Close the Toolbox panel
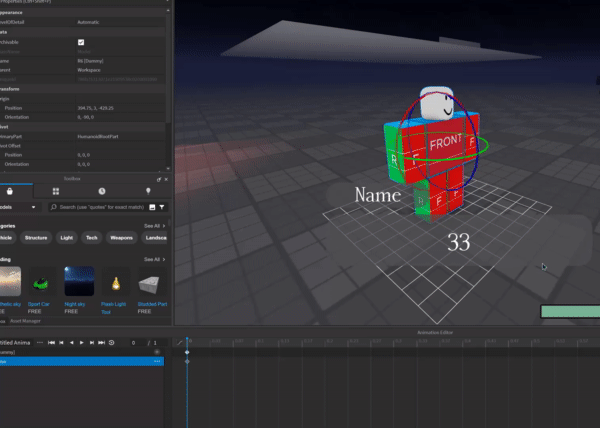 (166, 179)
